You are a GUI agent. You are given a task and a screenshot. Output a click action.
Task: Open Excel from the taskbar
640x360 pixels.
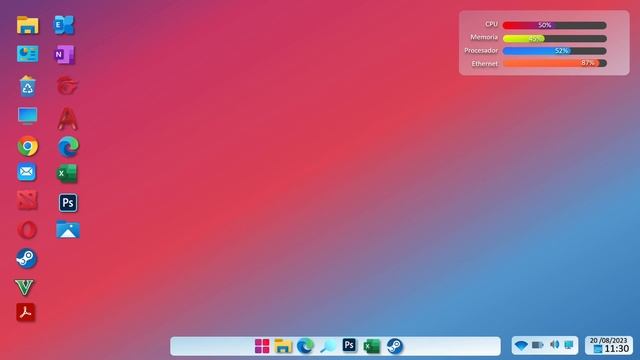[371, 346]
